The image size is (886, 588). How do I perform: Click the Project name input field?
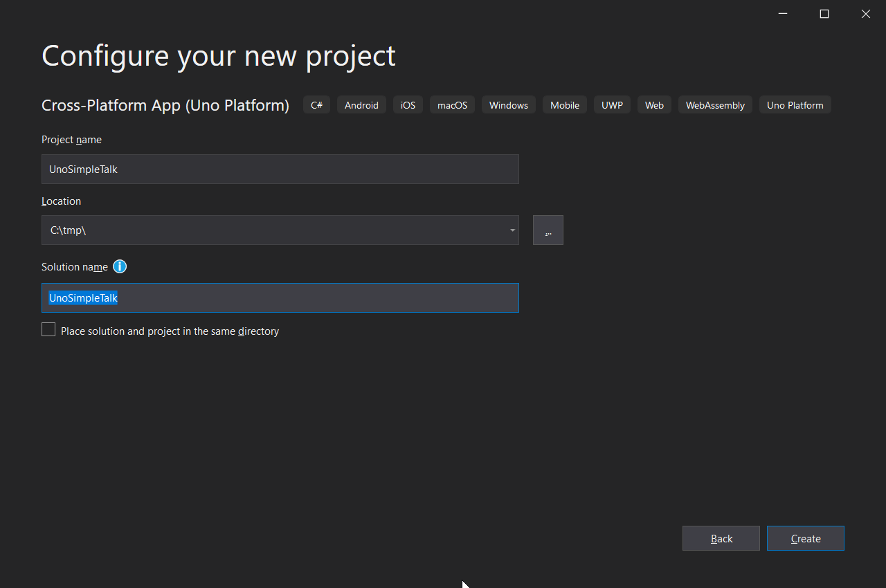pyautogui.click(x=280, y=169)
